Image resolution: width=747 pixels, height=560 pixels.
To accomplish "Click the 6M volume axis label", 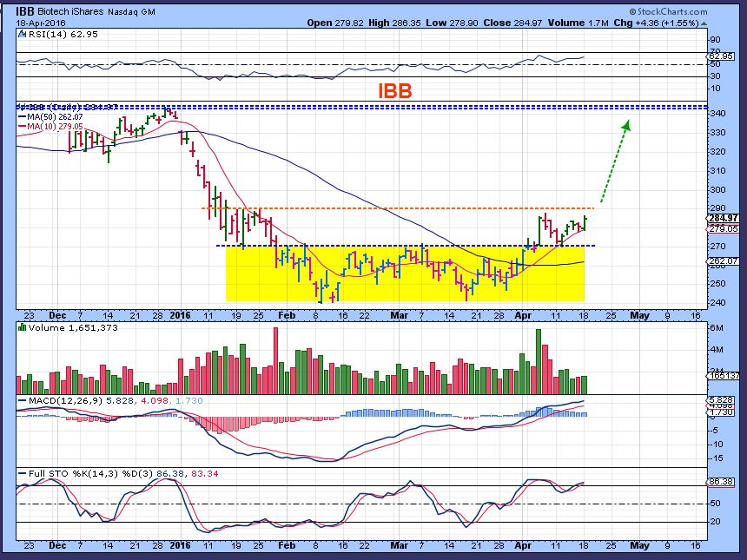I will click(717, 328).
